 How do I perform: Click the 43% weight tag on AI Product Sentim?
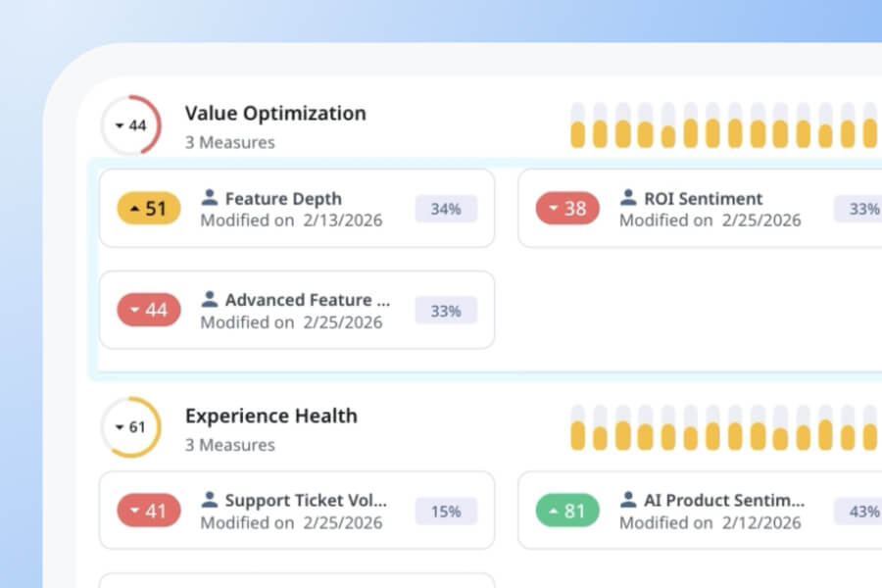pos(858,512)
